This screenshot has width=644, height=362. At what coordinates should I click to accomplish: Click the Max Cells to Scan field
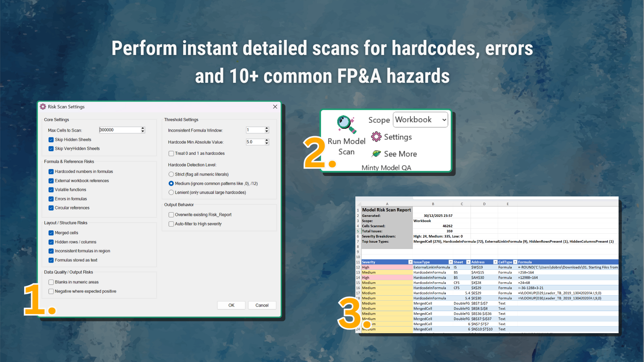coord(120,130)
